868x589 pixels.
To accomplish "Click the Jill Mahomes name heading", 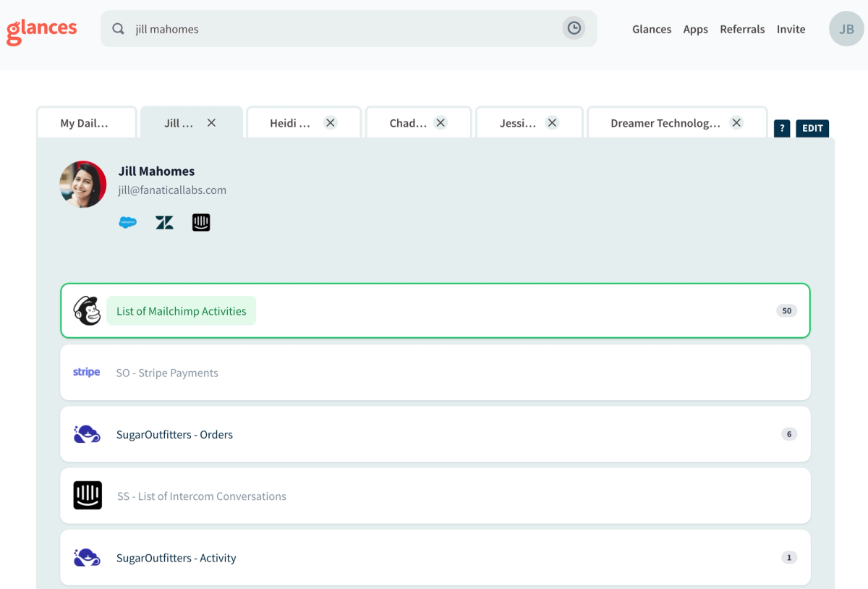I will (156, 171).
